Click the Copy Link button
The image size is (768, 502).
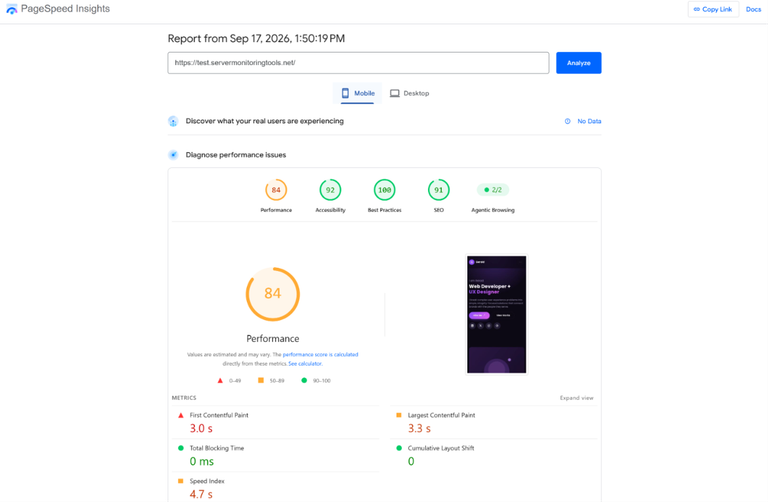713,9
